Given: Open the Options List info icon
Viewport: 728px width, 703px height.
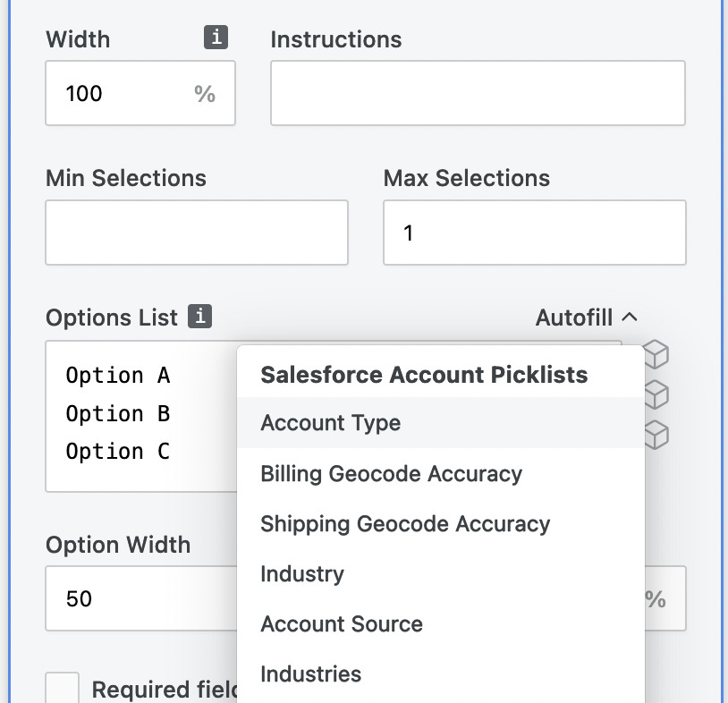Looking at the screenshot, I should 199,317.
